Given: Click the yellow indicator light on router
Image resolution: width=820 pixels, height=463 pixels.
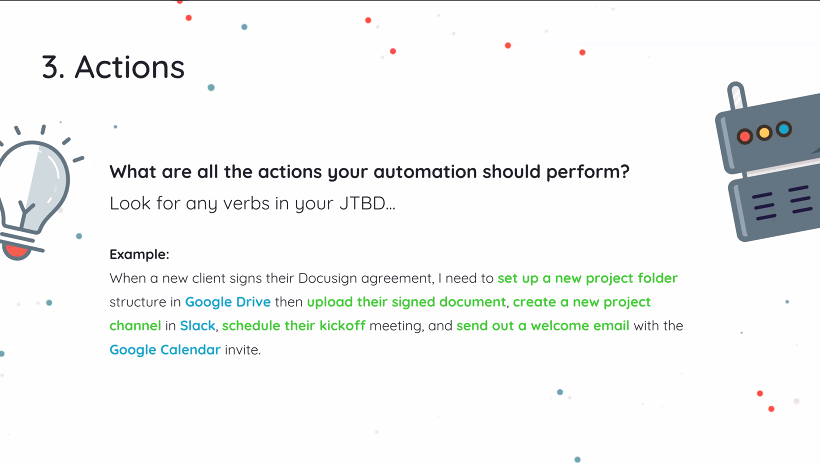Looking at the screenshot, I should (x=764, y=133).
